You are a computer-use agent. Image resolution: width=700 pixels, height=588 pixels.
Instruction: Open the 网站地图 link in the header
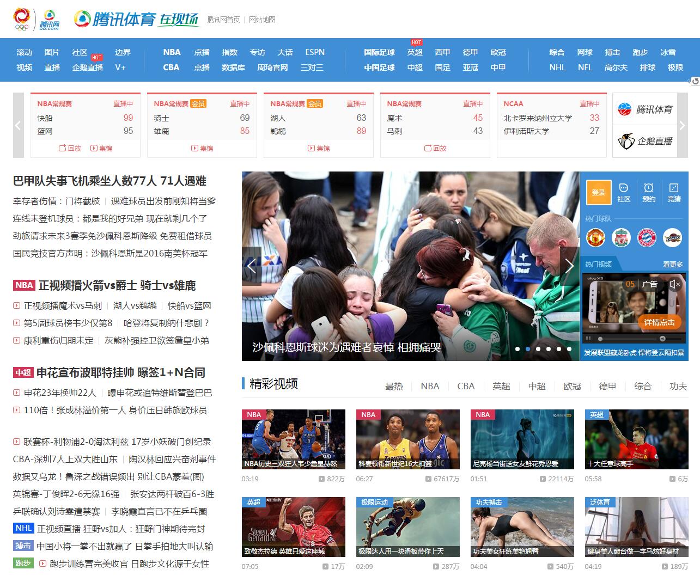262,20
